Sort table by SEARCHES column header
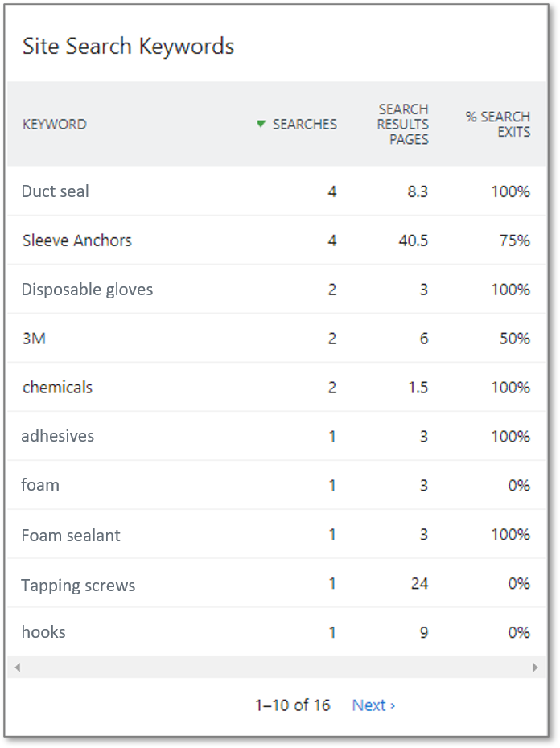This screenshot has width=560, height=748. (x=305, y=124)
